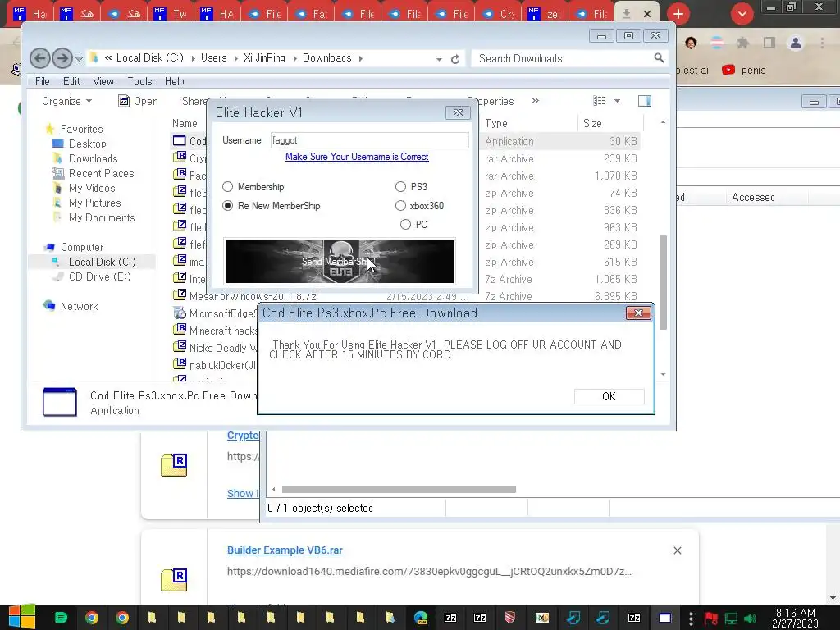Dismiss the Builder Example VB6.rar download entry

[677, 550]
